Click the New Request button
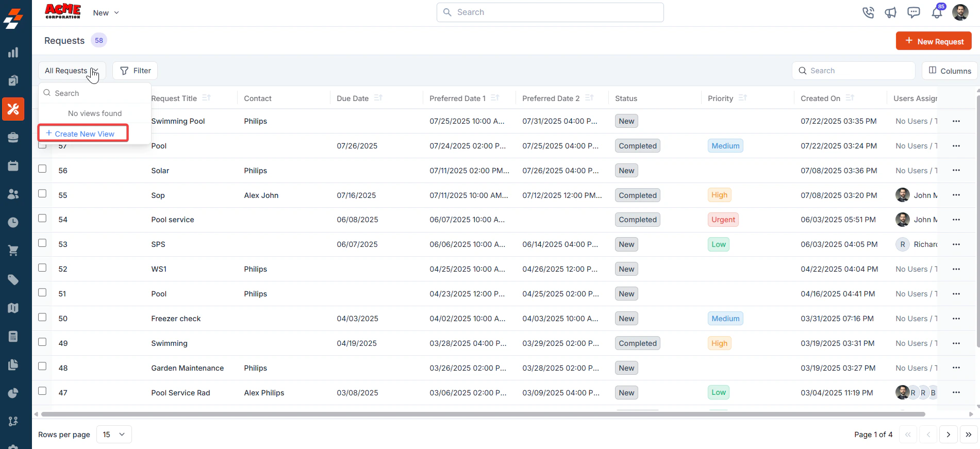 coord(934,41)
